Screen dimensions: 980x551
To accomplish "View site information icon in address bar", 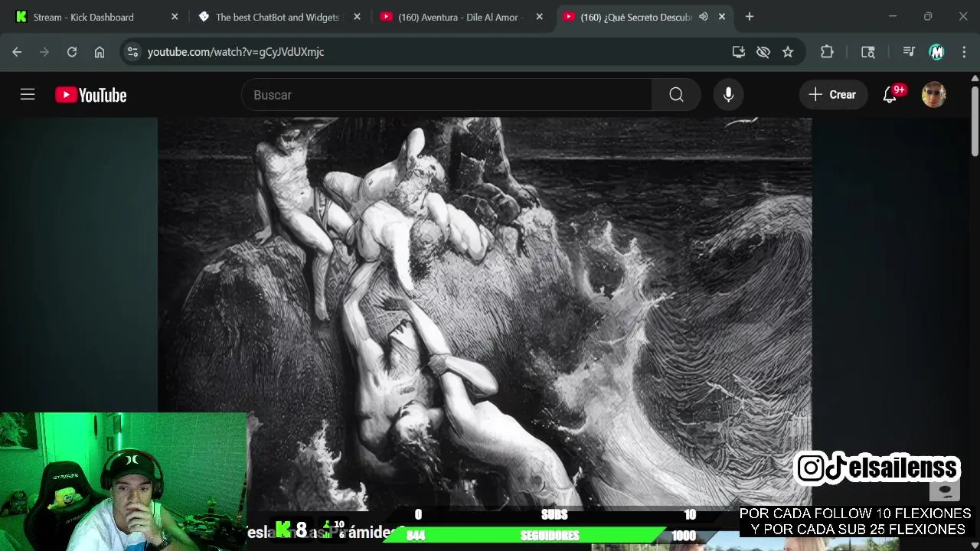I will [x=132, y=52].
